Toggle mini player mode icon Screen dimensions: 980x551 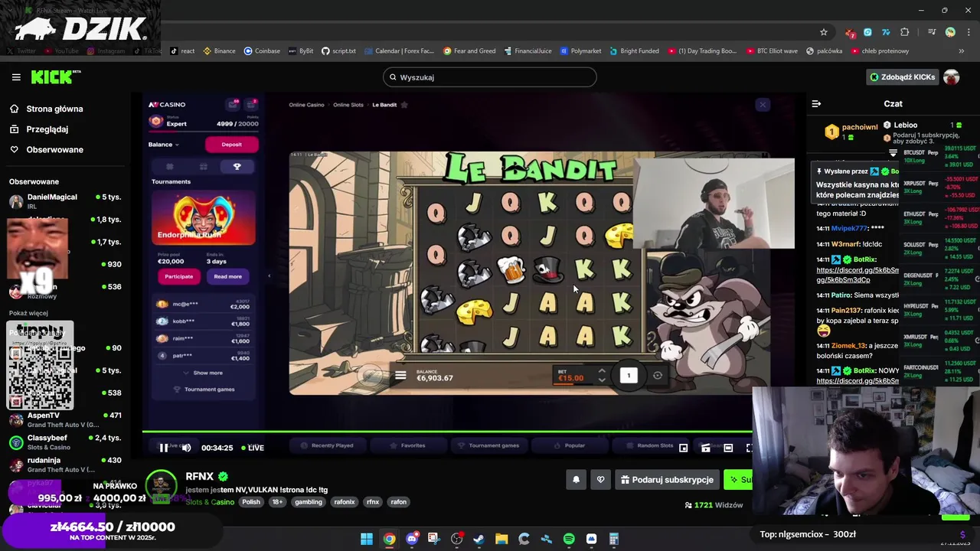click(x=683, y=448)
